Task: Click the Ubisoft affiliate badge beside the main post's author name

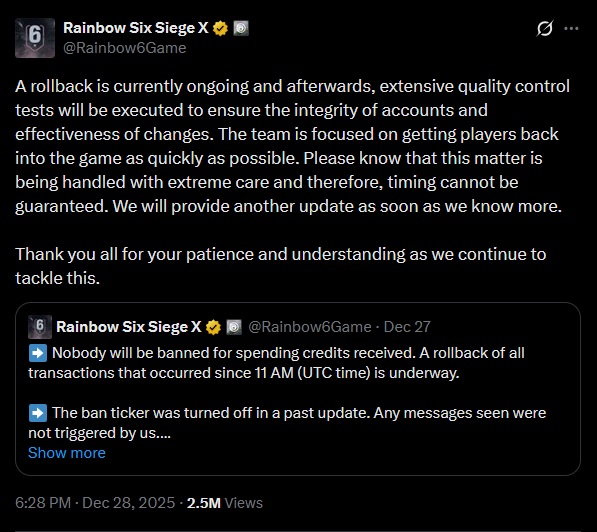Action: click(x=241, y=29)
